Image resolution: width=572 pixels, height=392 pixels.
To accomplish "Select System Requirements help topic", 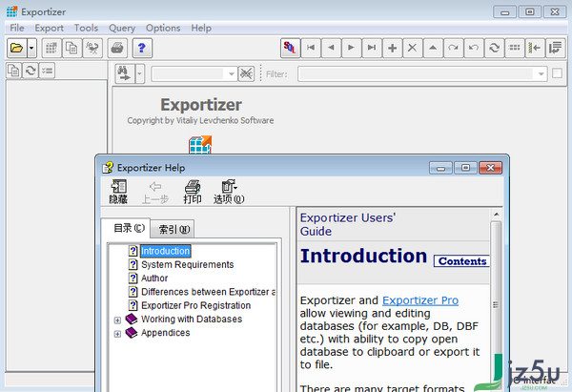I will click(x=188, y=264).
